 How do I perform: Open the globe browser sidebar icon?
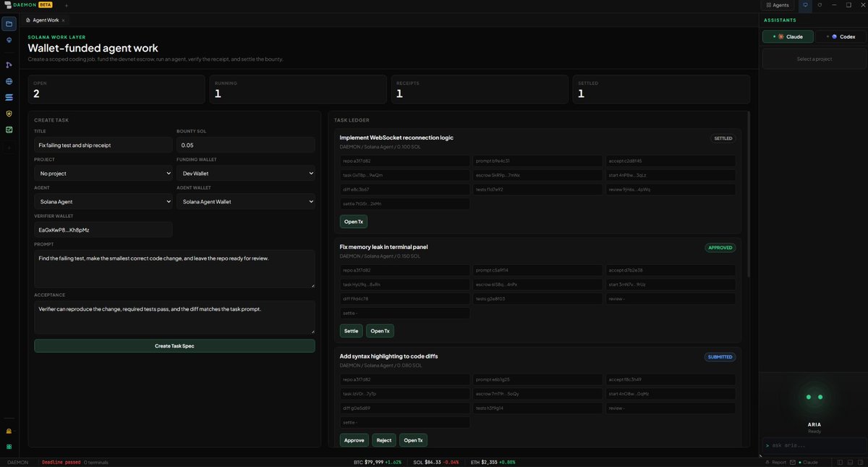[x=9, y=82]
